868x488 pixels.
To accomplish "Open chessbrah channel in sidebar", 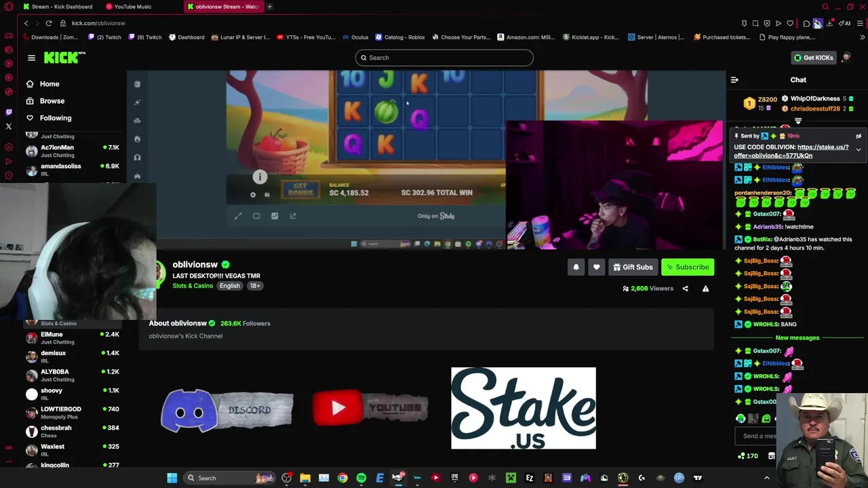I will [72, 431].
